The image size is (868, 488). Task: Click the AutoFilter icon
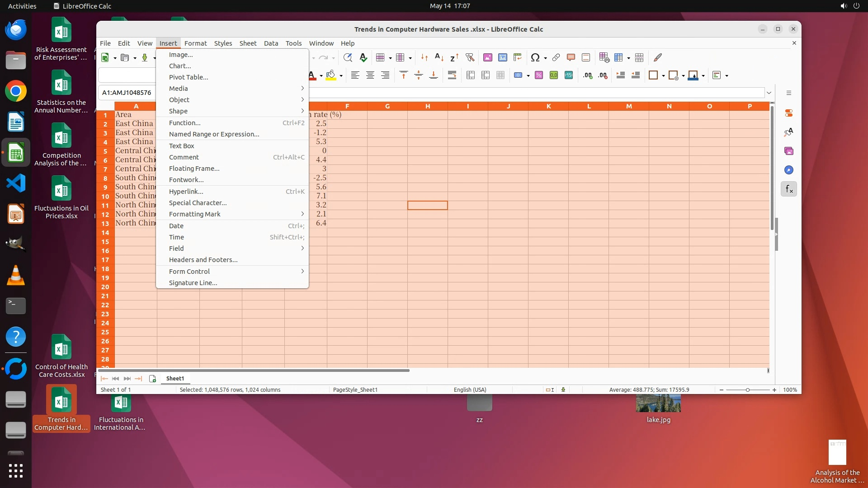[x=470, y=57]
